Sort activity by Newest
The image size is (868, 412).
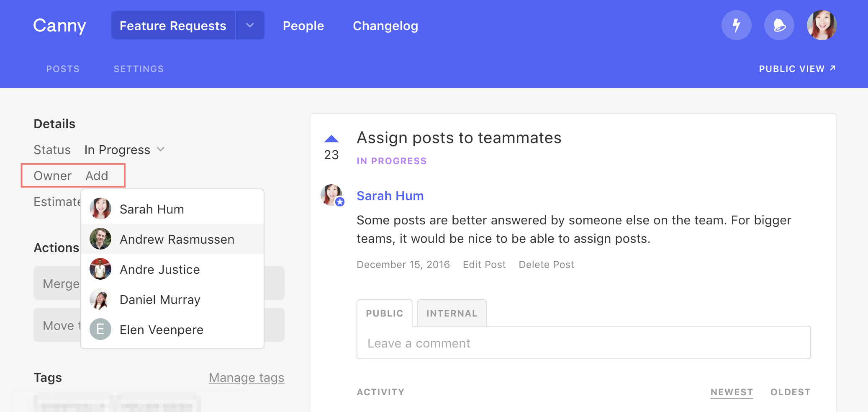[x=732, y=392]
